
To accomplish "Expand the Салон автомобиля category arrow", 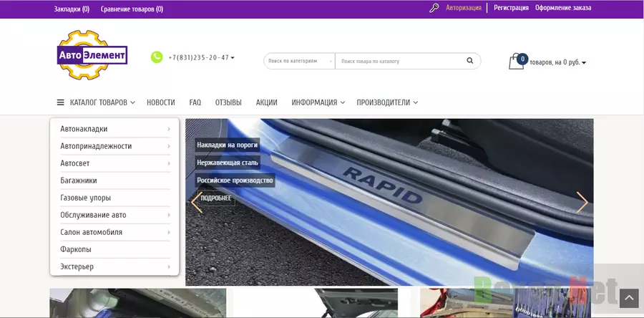I will click(x=169, y=233).
